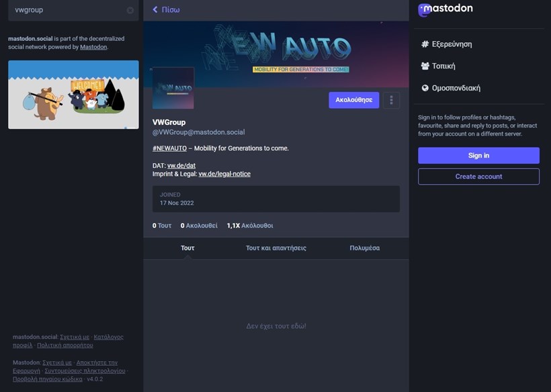Open the VWGroup profile avatar
The image size is (551, 392).
coord(173,89)
